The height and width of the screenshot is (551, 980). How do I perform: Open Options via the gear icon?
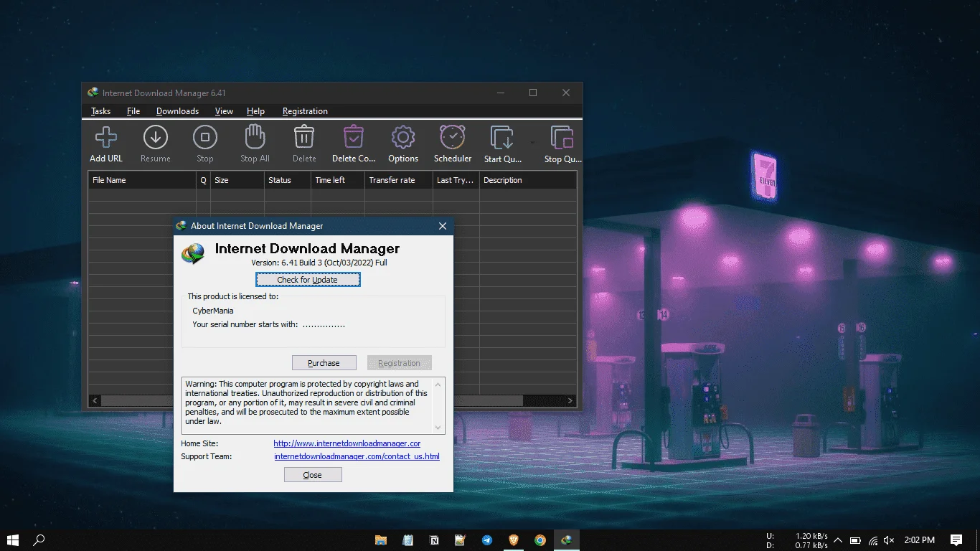coord(403,136)
